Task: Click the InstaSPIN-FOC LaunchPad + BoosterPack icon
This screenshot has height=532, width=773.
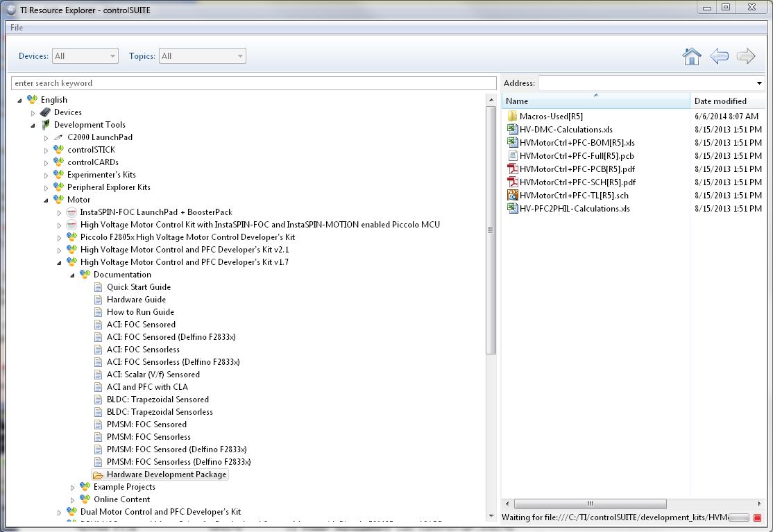Action: (71, 212)
